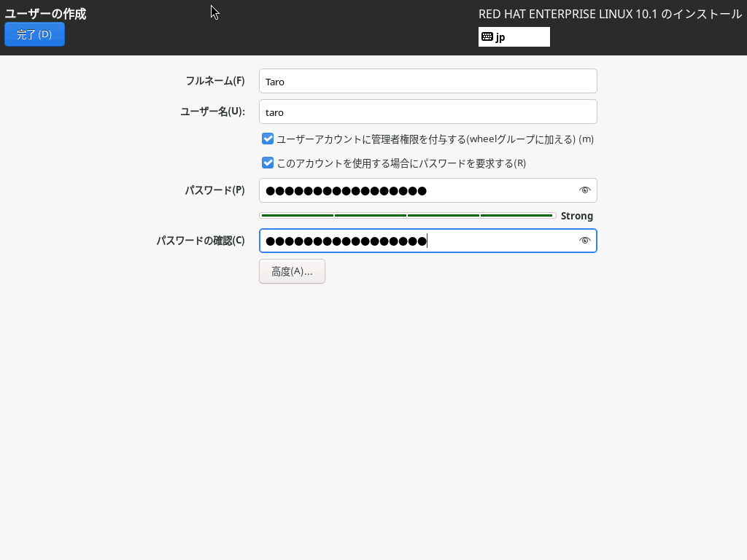Viewport: 747px width, 560px height.
Task: Click the green password strength bar
Action: point(407,216)
